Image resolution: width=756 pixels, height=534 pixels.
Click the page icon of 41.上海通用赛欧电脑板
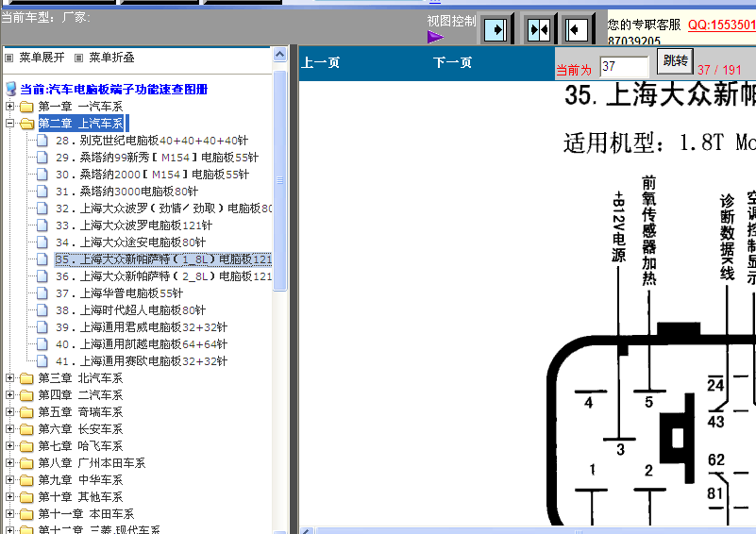pyautogui.click(x=42, y=361)
